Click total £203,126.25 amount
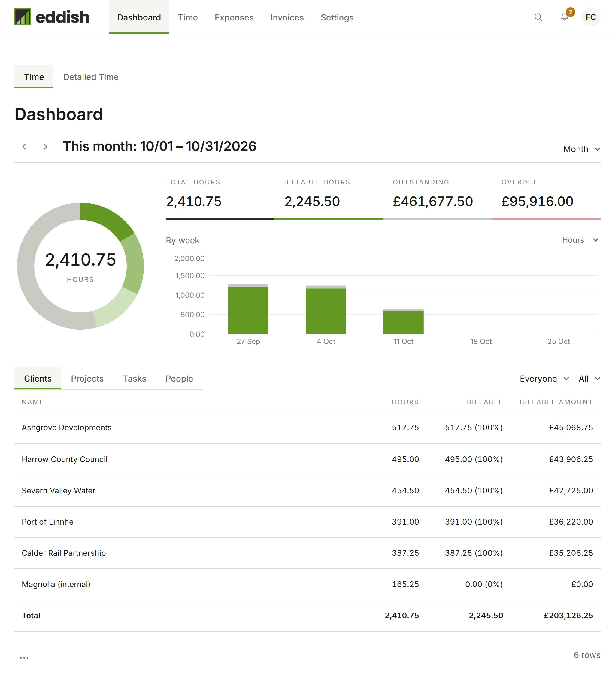The width and height of the screenshot is (615, 700). pyautogui.click(x=568, y=615)
